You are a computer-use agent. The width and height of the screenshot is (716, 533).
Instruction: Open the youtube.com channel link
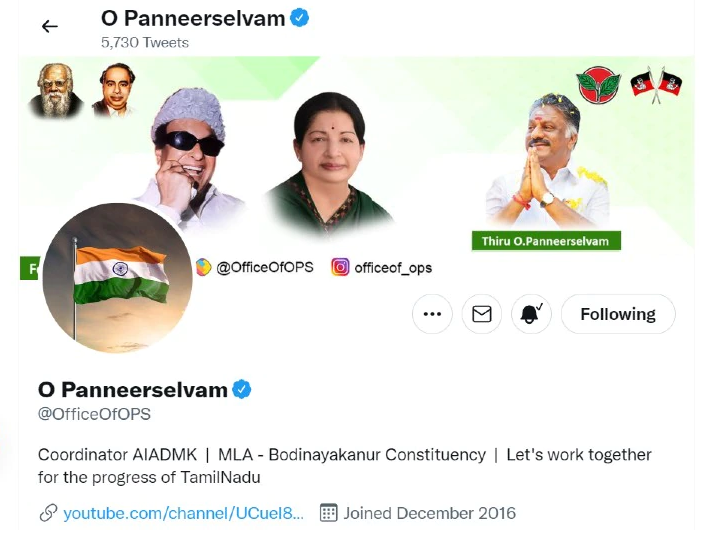[183, 513]
